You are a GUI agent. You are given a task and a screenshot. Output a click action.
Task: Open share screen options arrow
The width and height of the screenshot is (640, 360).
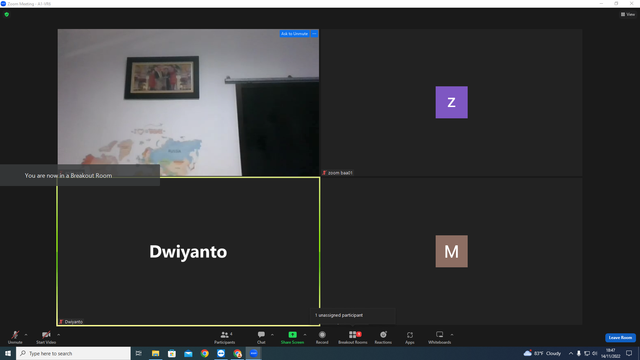(x=305, y=335)
